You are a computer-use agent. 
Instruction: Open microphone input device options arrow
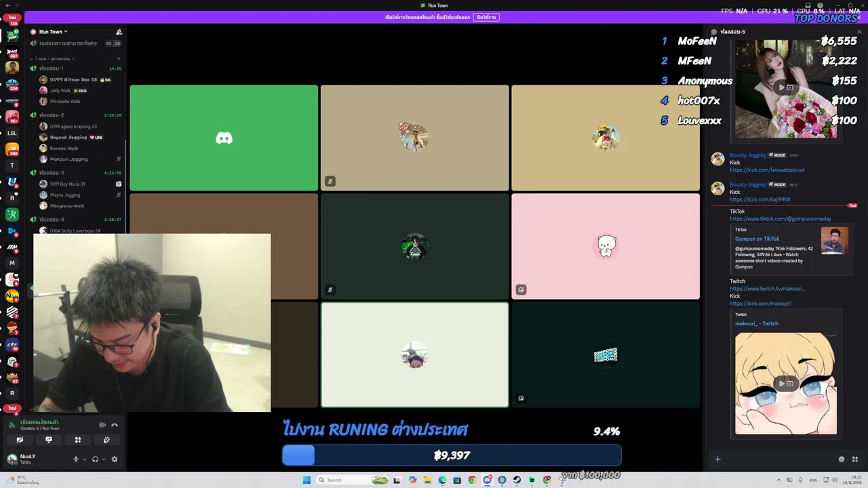pos(84,459)
